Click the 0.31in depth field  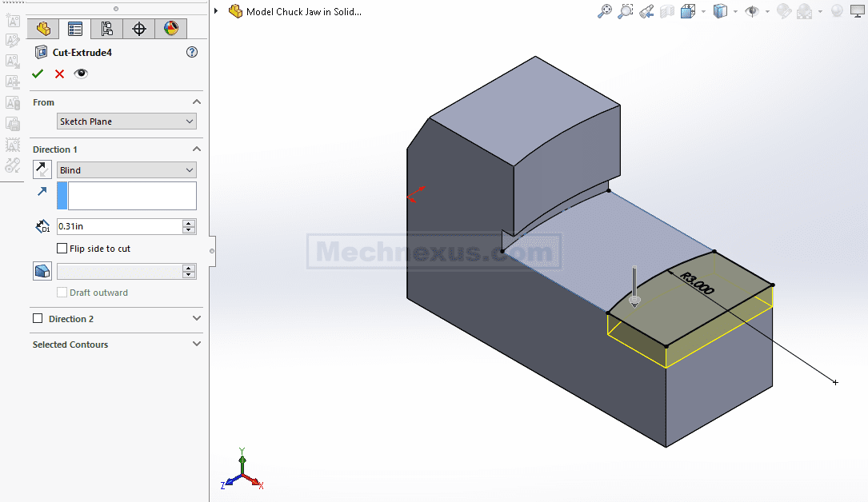point(119,226)
